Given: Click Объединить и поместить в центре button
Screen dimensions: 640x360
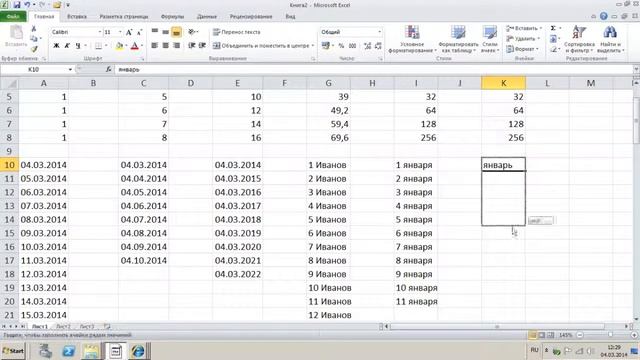Looking at the screenshot, I should point(261,45).
